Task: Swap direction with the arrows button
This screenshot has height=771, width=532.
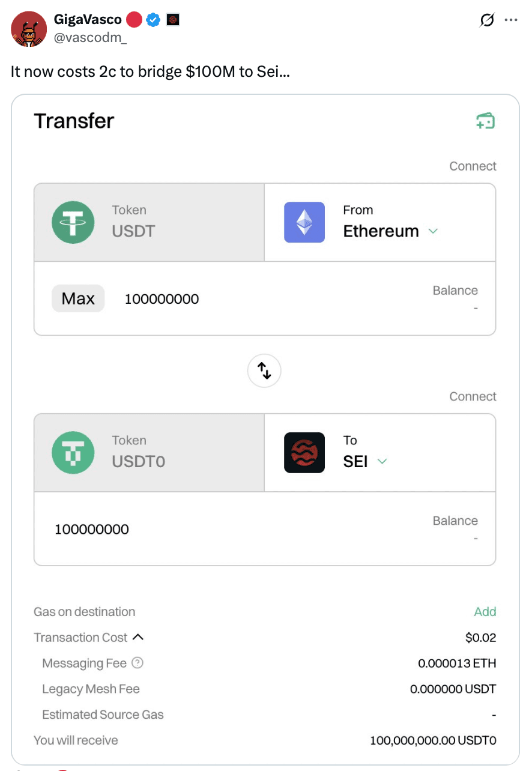Action: pyautogui.click(x=264, y=371)
